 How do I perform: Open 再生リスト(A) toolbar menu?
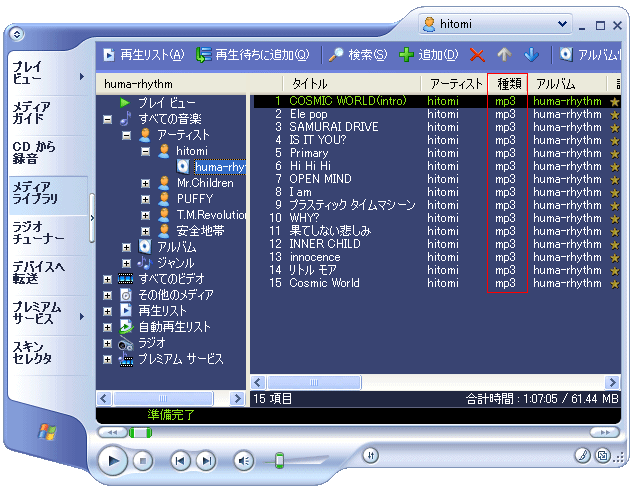pos(144,55)
